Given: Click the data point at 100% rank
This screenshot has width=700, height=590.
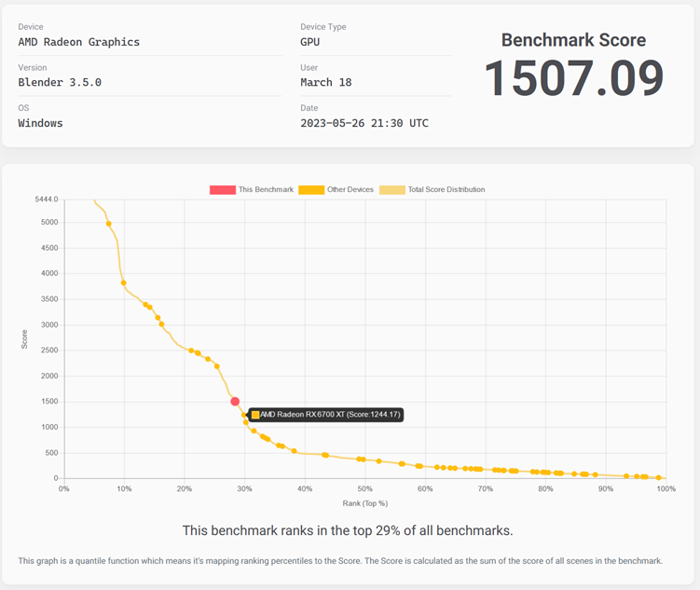Looking at the screenshot, I should click(x=659, y=477).
